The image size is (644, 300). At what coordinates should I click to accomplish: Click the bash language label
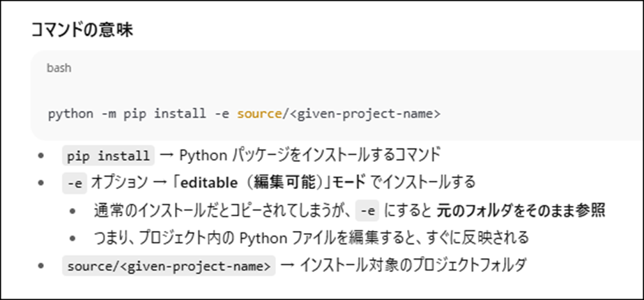coord(59,68)
